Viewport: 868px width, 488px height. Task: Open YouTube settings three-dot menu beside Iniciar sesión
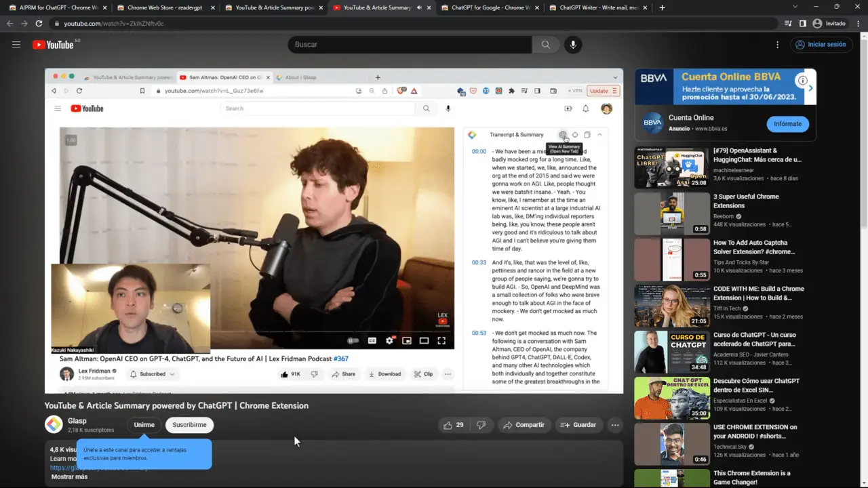pyautogui.click(x=777, y=45)
